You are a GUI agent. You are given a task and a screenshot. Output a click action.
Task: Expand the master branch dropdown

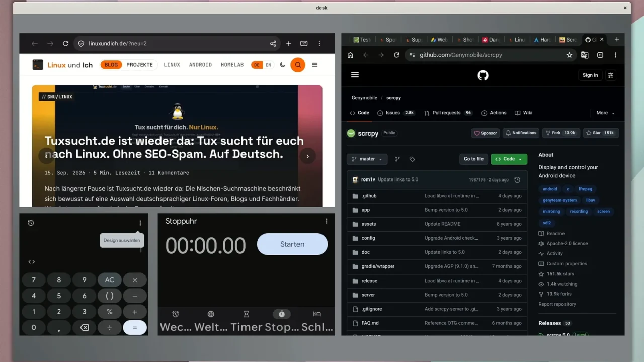(x=367, y=159)
